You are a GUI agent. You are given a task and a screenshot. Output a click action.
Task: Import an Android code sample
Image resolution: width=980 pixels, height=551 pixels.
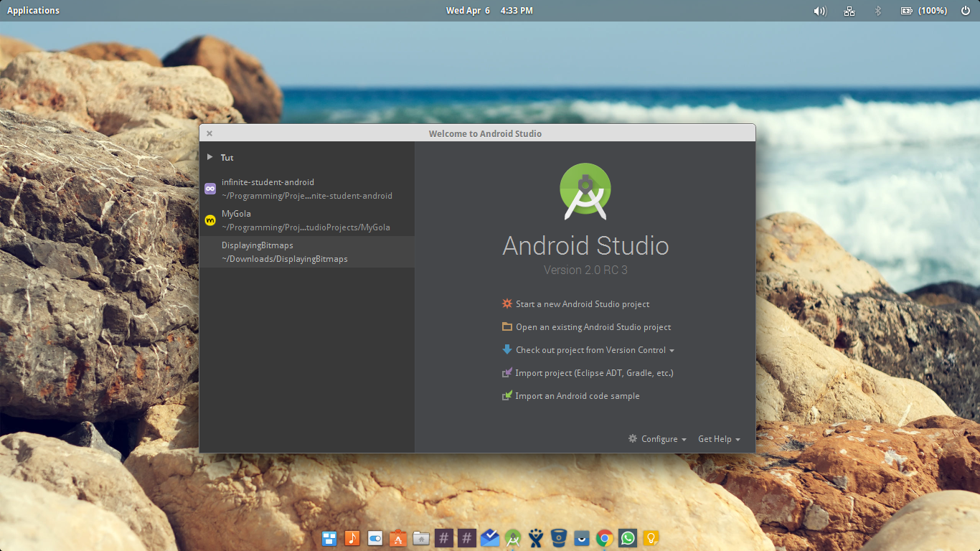(x=571, y=396)
